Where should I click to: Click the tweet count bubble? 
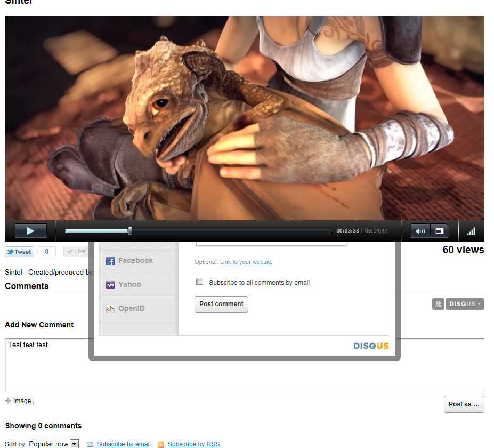(x=46, y=252)
